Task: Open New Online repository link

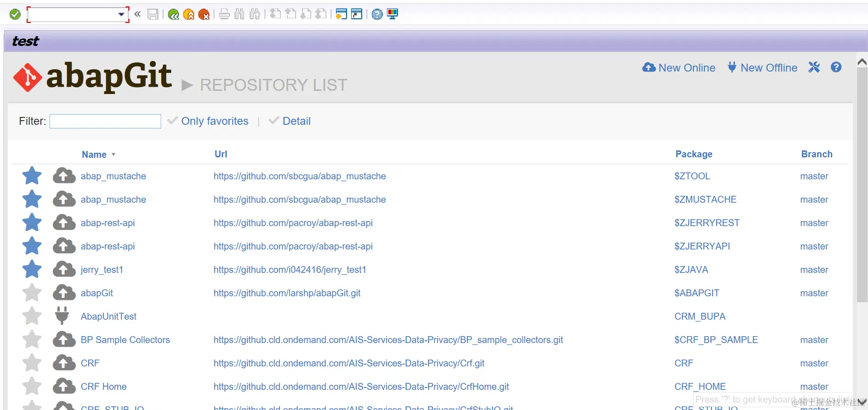Action: pyautogui.click(x=678, y=68)
